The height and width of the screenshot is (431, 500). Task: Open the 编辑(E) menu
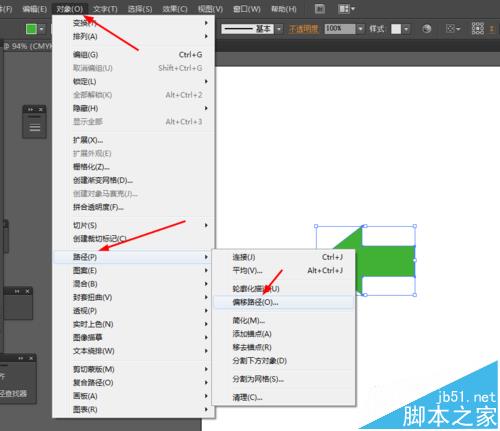click(x=35, y=9)
